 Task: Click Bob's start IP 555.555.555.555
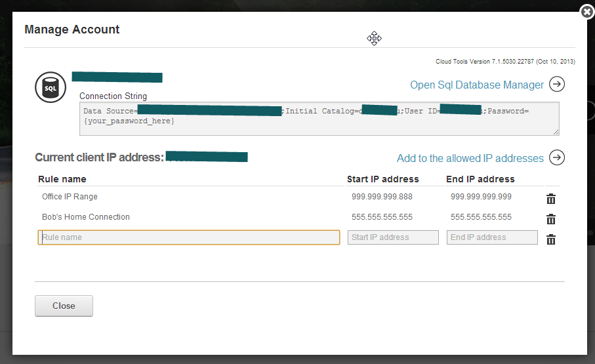point(382,217)
